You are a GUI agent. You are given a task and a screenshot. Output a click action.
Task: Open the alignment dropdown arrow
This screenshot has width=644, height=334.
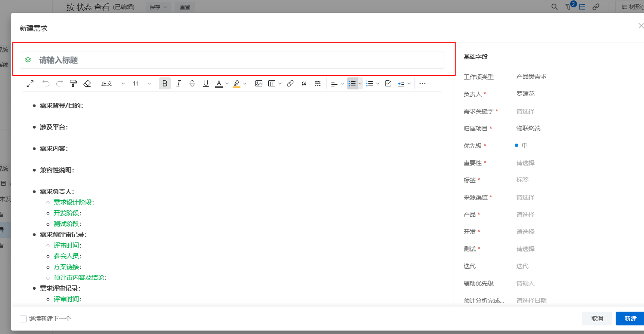click(x=343, y=83)
